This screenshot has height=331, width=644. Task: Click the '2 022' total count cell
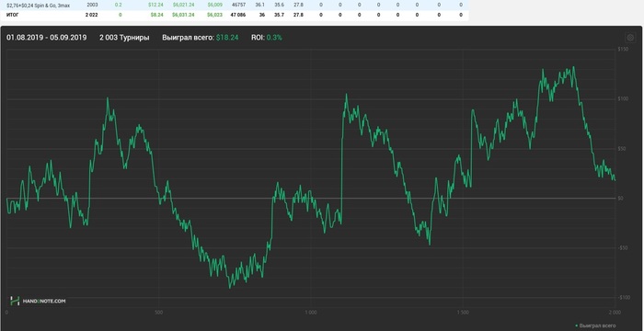tap(92, 15)
